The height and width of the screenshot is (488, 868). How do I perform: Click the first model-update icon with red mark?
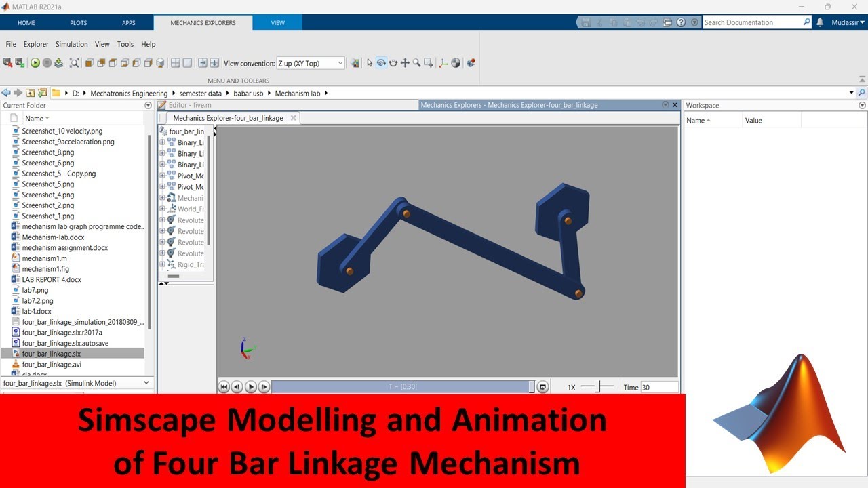[x=7, y=63]
